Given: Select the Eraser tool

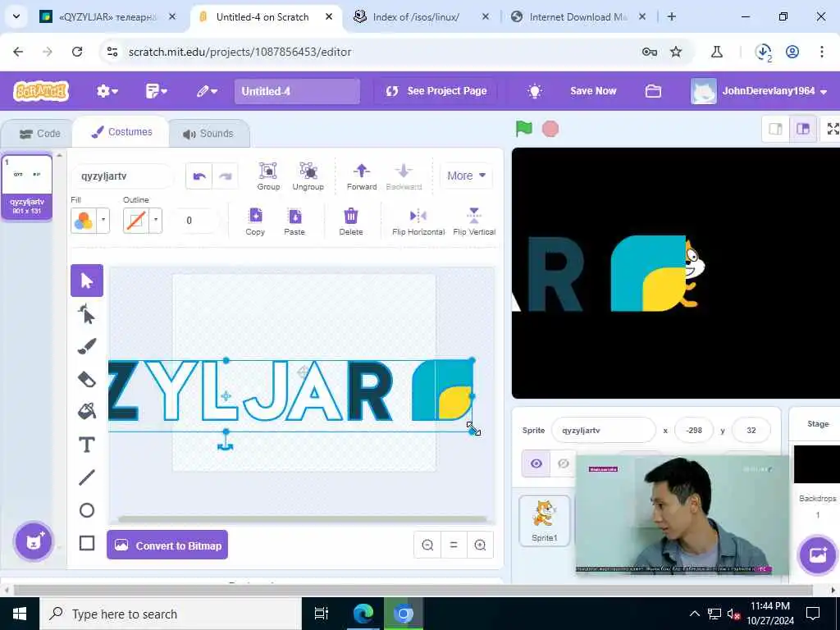Looking at the screenshot, I should [87, 379].
